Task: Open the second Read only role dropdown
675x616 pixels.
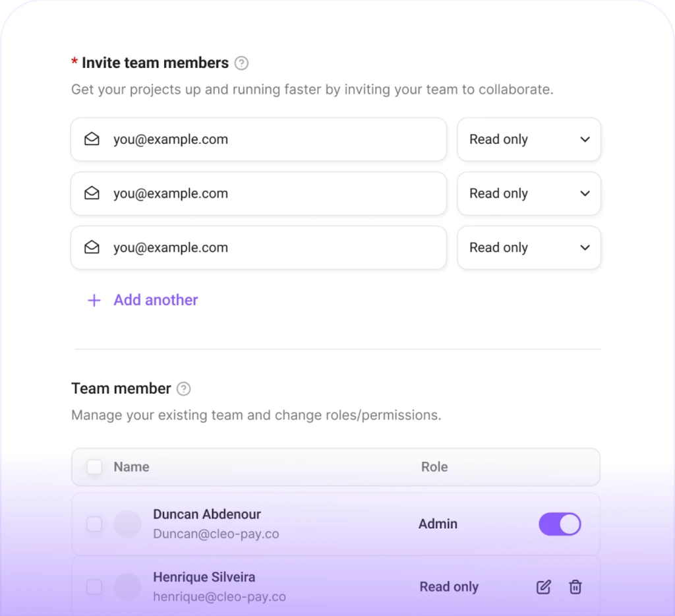Action: coord(529,193)
